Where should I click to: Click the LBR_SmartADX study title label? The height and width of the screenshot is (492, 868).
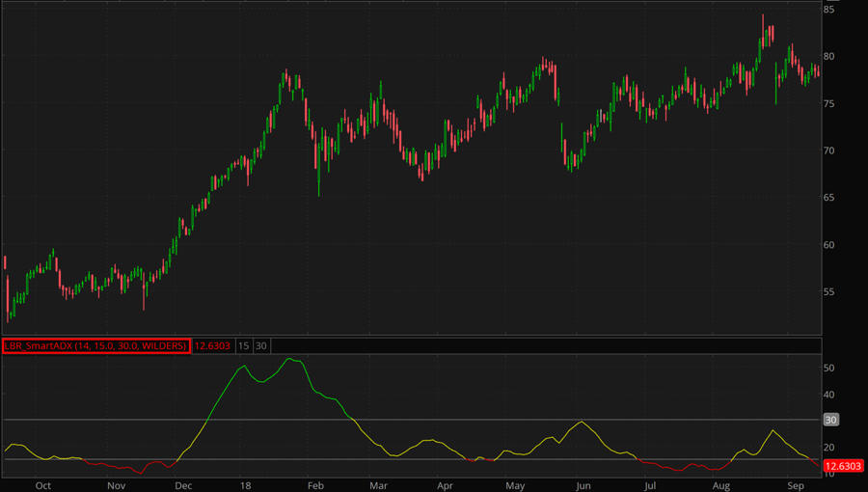[x=95, y=345]
